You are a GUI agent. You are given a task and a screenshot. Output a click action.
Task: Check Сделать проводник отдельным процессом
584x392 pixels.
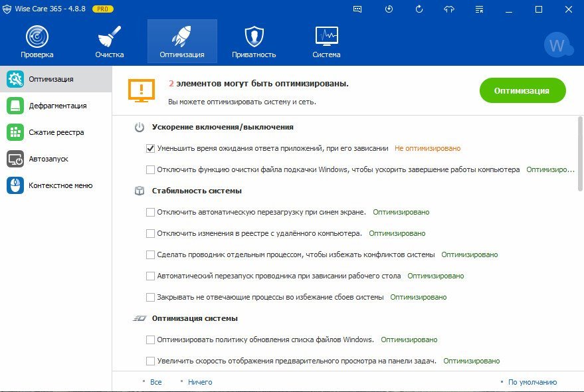(x=150, y=255)
